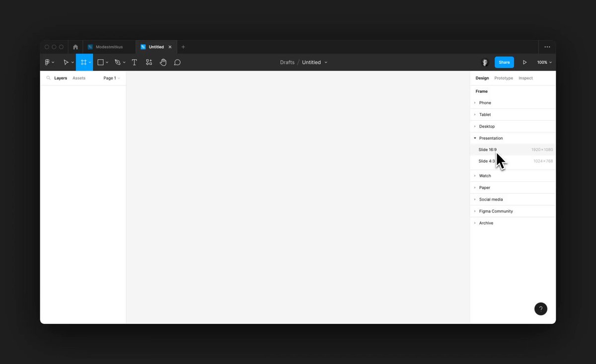Image resolution: width=596 pixels, height=364 pixels.
Task: Click Drafts in the breadcrumb
Action: pyautogui.click(x=287, y=63)
